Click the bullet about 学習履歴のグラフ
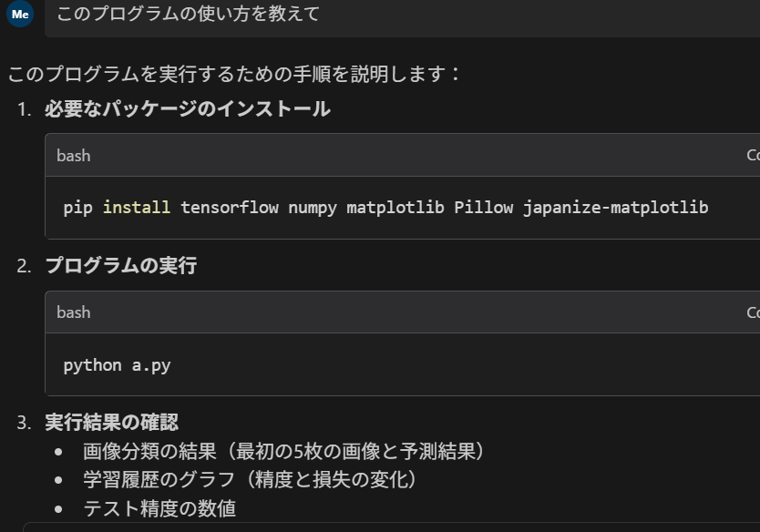760x532 pixels. click(x=250, y=480)
